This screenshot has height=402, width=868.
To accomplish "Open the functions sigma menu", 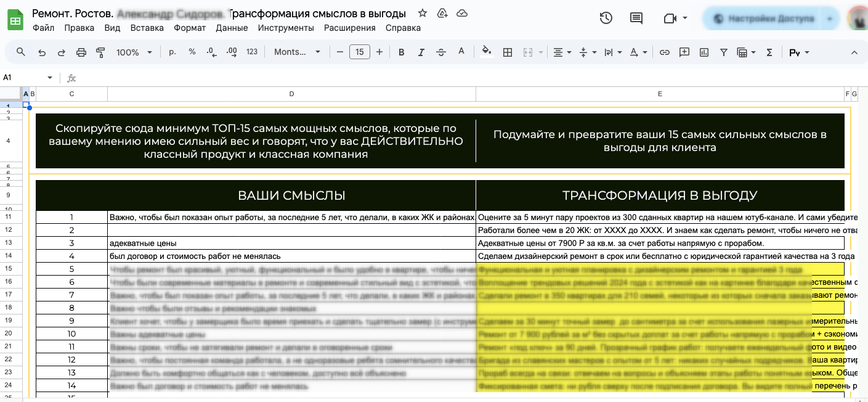I will (769, 52).
